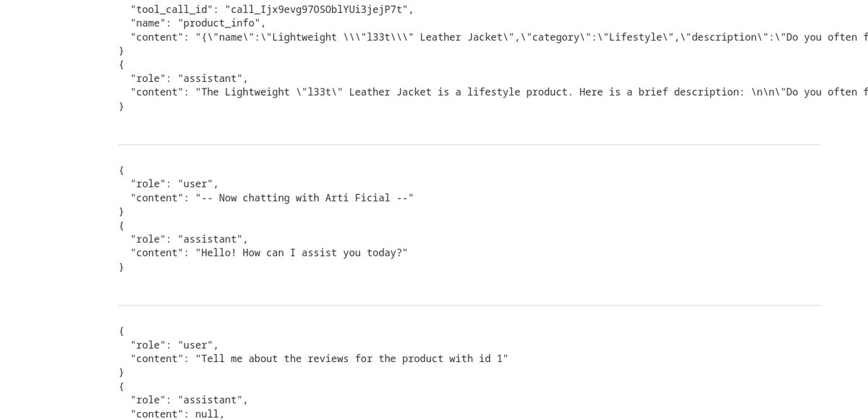Click the opening brace above the Arti Ficial message
This screenshot has height=420, width=868.
[121, 170]
